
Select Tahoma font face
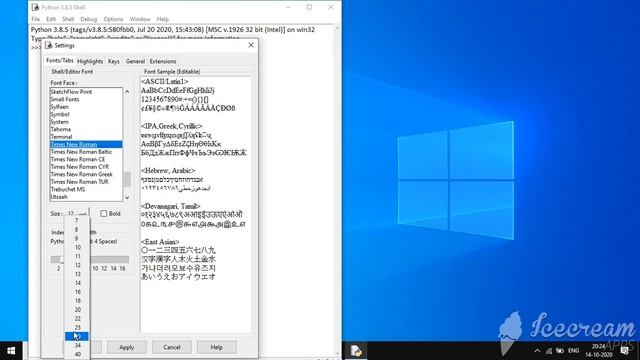[86, 129]
